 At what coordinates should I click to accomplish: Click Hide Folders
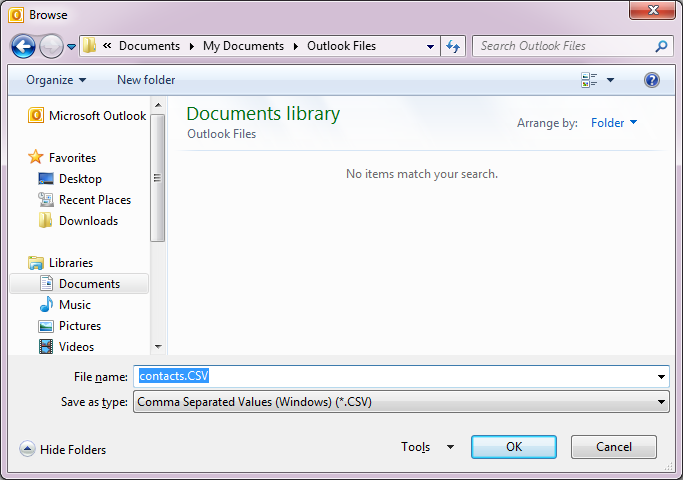73,450
